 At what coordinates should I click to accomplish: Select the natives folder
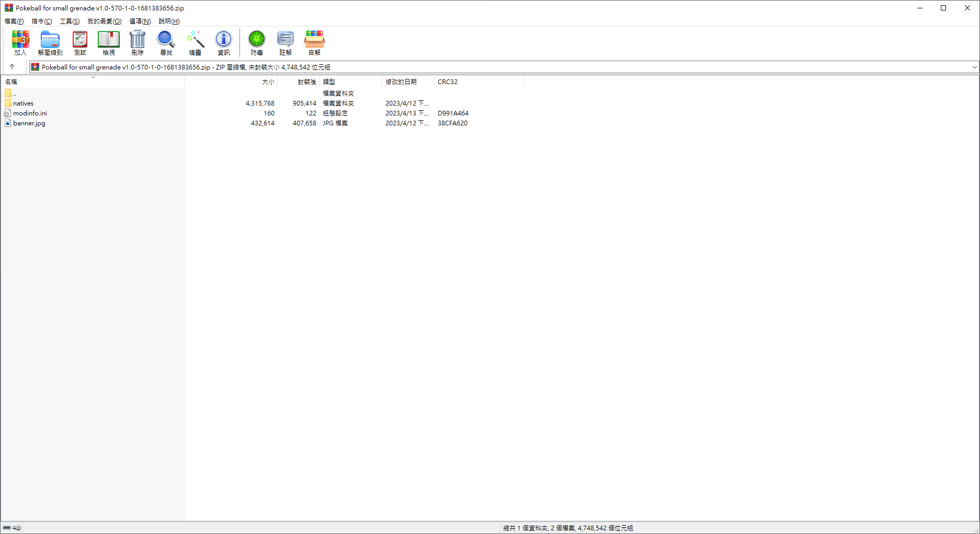pyautogui.click(x=23, y=103)
